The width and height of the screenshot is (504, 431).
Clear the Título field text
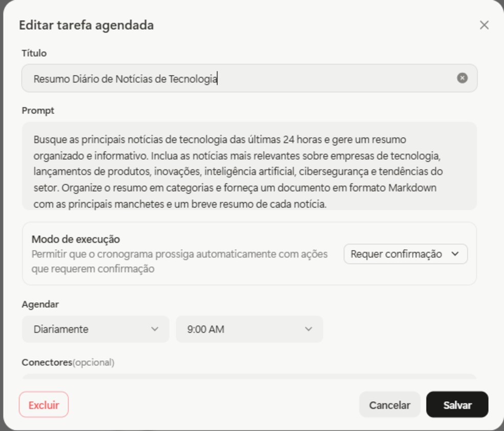[462, 78]
